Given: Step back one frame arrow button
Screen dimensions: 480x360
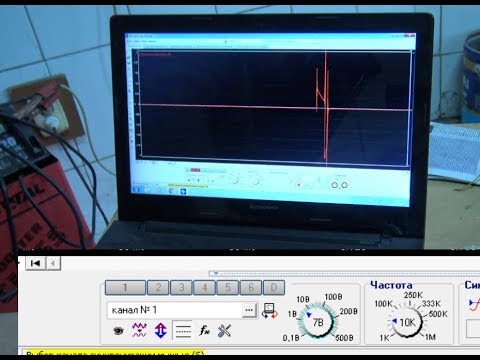Looking at the screenshot, I should [53, 263].
